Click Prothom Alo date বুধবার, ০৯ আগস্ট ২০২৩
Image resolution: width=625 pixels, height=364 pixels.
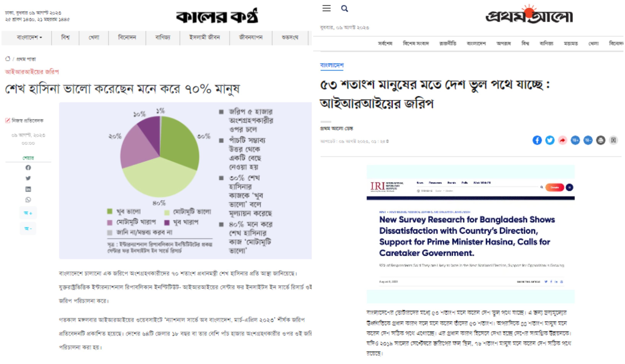click(x=344, y=28)
